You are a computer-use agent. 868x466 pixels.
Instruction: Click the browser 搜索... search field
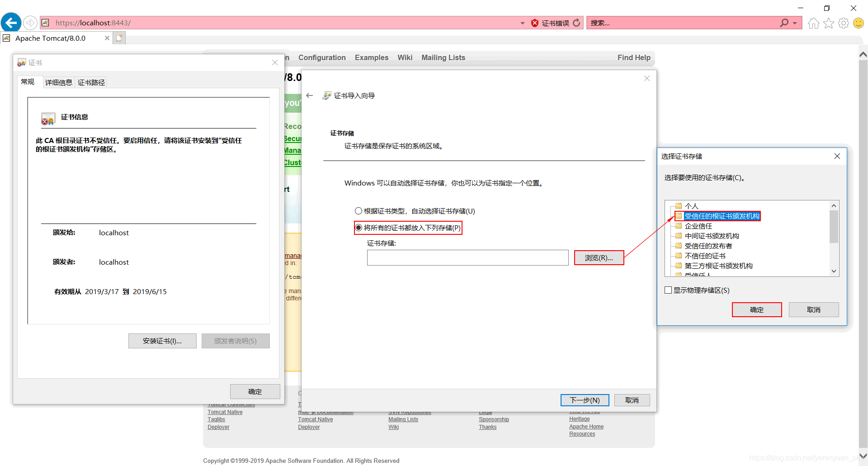(x=683, y=23)
